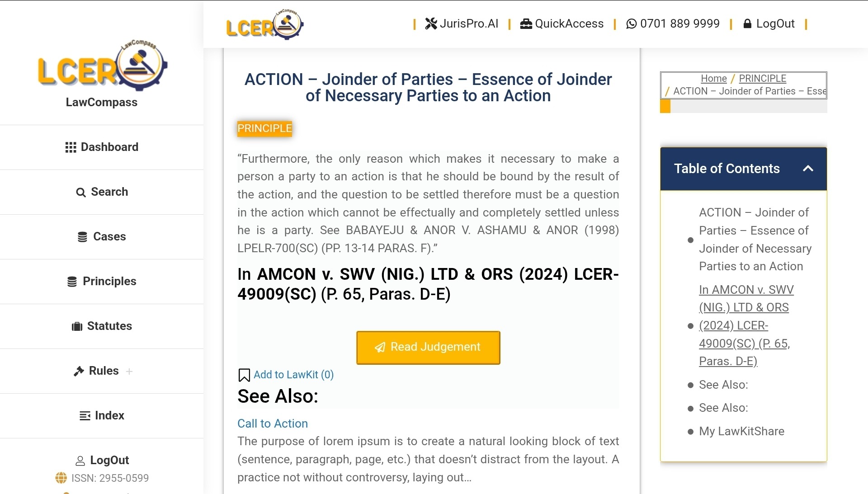The height and width of the screenshot is (494, 868).
Task: Click the Cases database icon
Action: pos(82,237)
